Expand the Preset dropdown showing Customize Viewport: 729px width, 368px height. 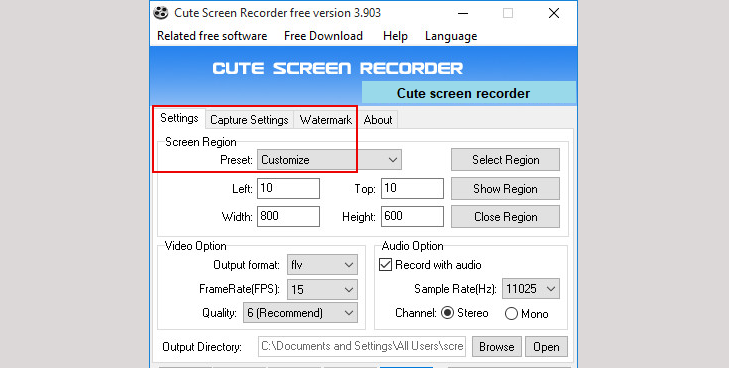[329, 160]
